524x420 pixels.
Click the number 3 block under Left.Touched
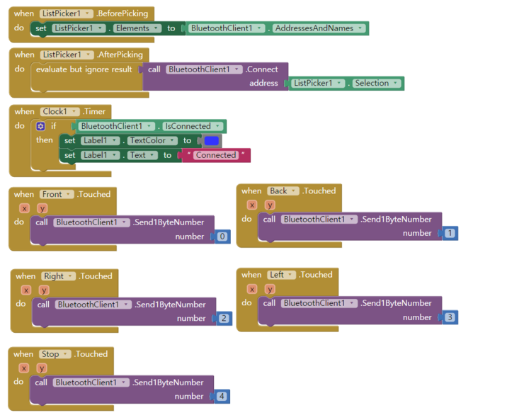(450, 317)
